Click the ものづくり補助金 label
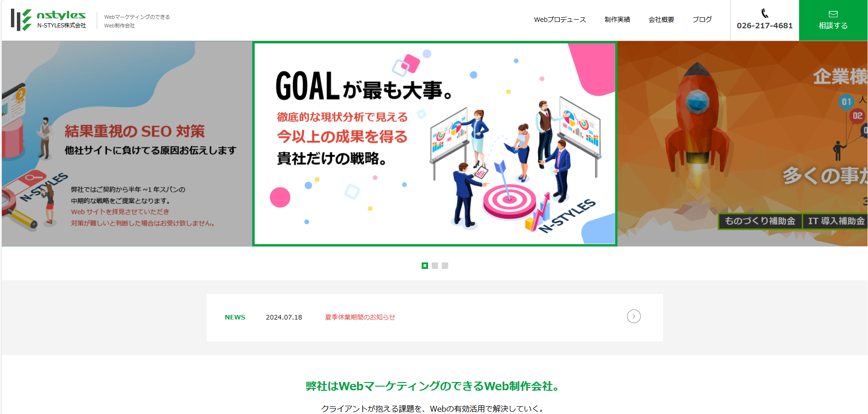This screenshot has width=868, height=414. pyautogui.click(x=760, y=221)
